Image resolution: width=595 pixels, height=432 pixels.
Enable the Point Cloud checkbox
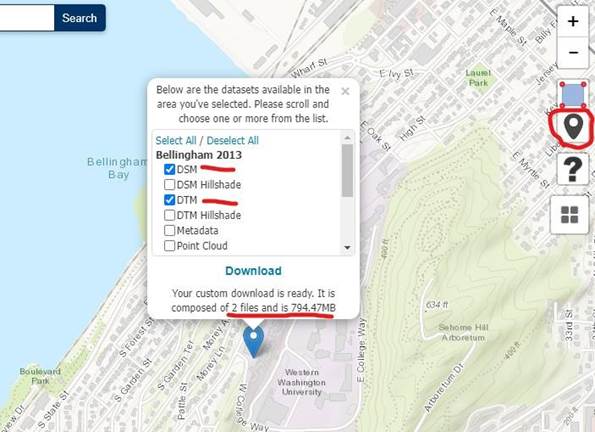(170, 246)
